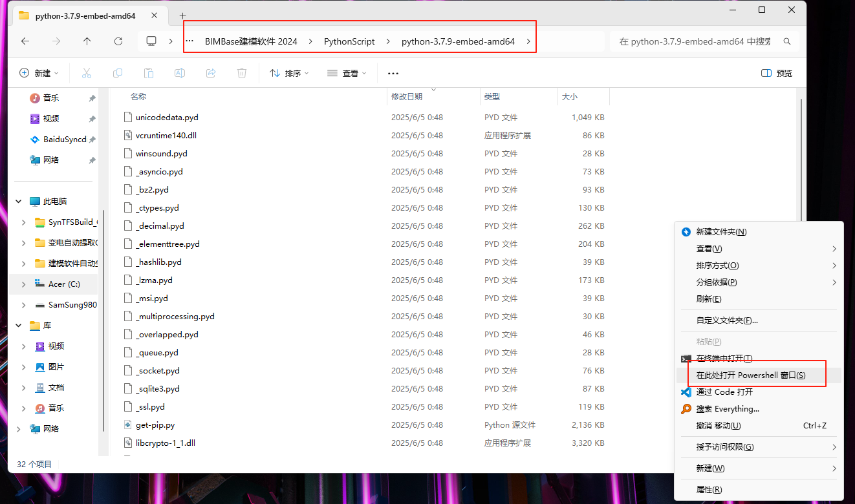
Task: Open the 排序 sort dropdown
Action: (289, 74)
